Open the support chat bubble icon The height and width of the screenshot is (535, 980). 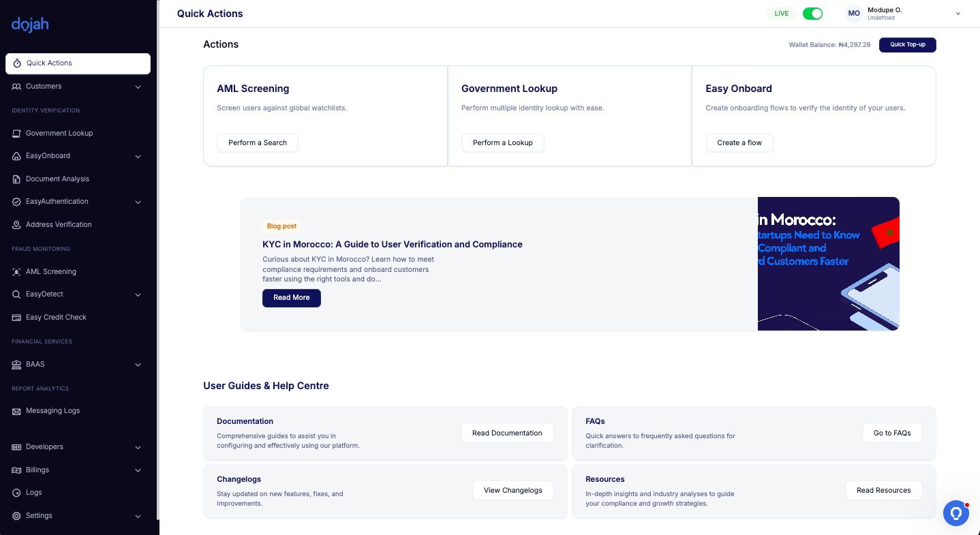[955, 513]
